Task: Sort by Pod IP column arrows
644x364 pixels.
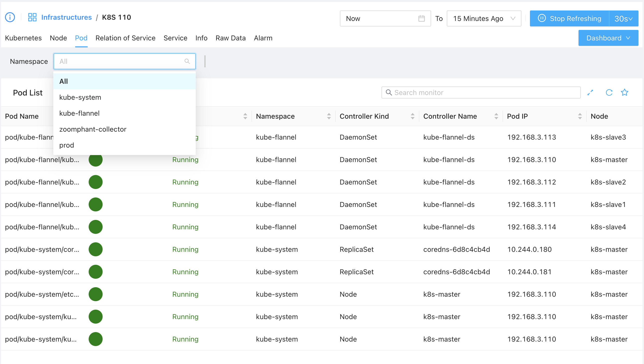Action: coord(580,116)
